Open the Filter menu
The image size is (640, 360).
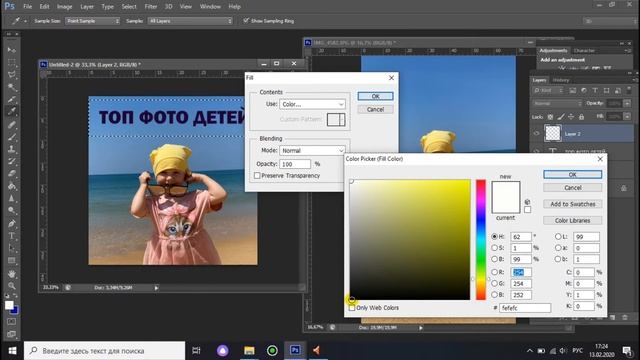tap(151, 7)
